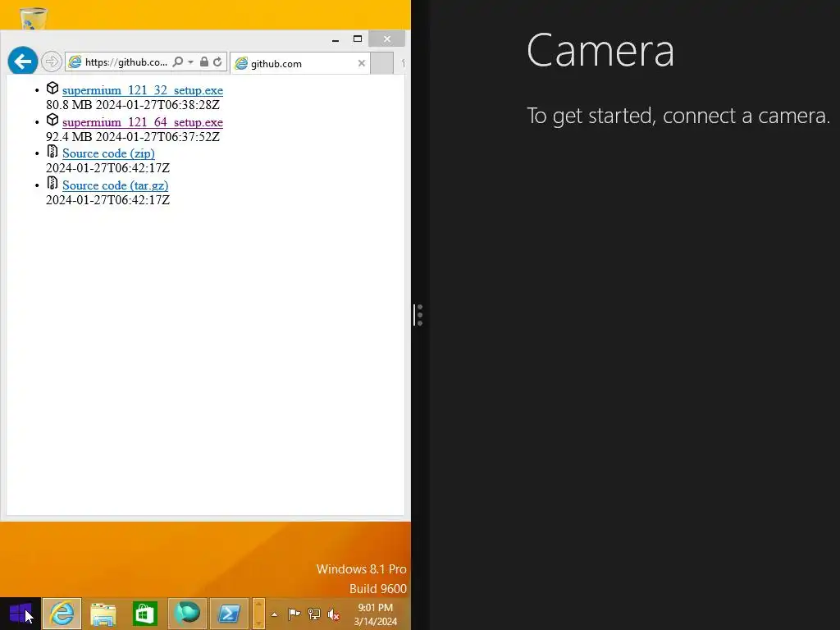The height and width of the screenshot is (630, 840).
Task: Open File Explorer from taskbar
Action: pyautogui.click(x=103, y=614)
